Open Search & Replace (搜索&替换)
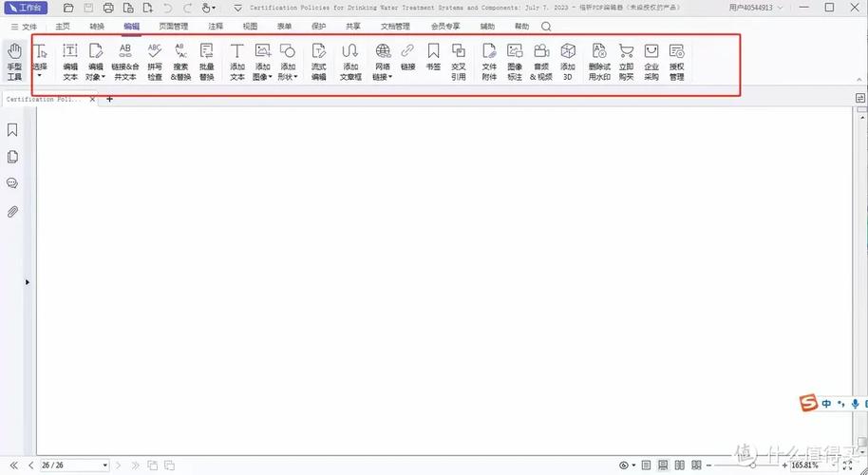Image resolution: width=868 pixels, height=475 pixels. pos(181,62)
